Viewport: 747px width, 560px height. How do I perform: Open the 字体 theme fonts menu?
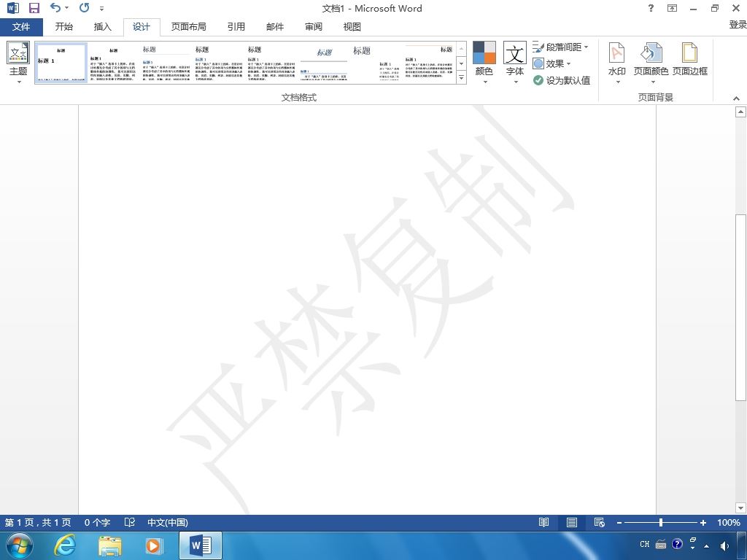click(515, 63)
